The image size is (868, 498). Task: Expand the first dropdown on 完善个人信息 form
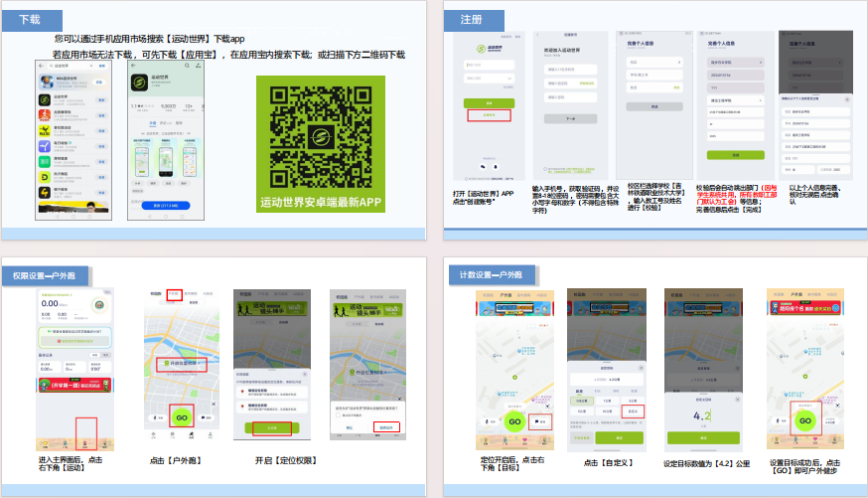(x=654, y=62)
